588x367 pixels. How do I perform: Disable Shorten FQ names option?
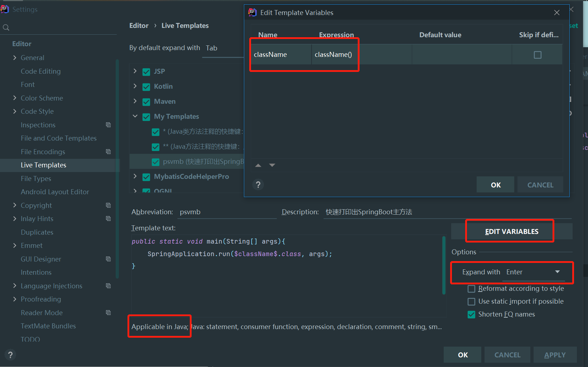(472, 314)
